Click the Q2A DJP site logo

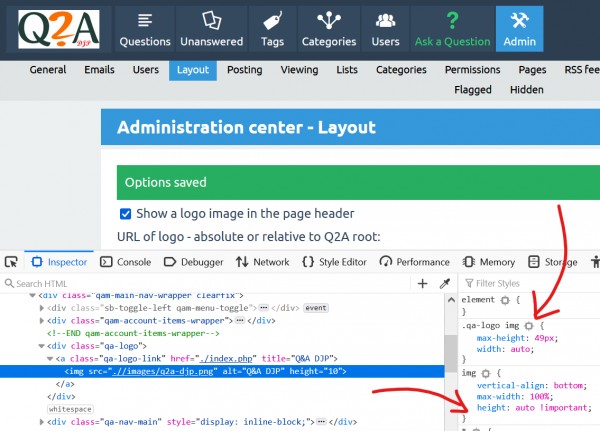[x=59, y=29]
